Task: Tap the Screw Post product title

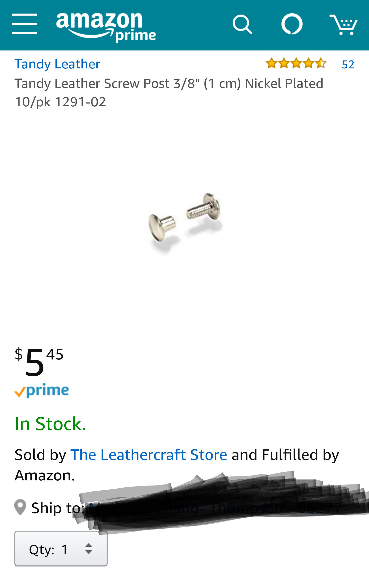Action: click(x=169, y=92)
